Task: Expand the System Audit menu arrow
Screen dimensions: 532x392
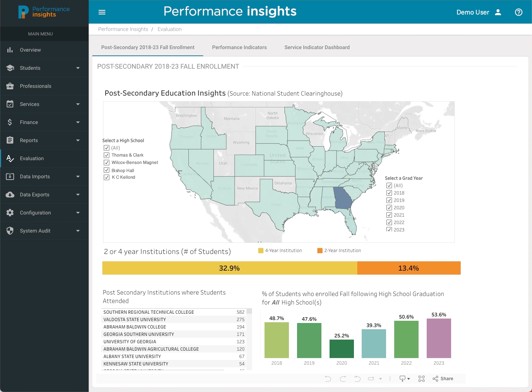Action: click(78, 231)
